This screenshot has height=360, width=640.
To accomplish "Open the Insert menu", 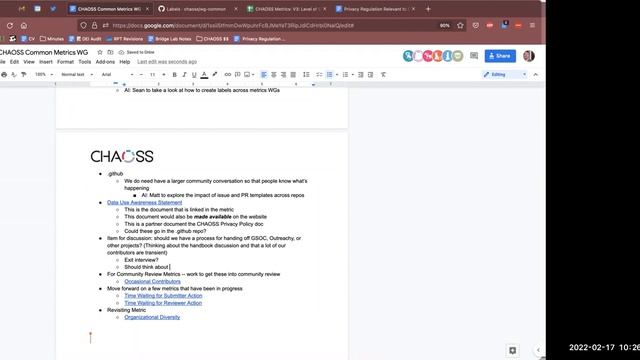I will point(46,62).
